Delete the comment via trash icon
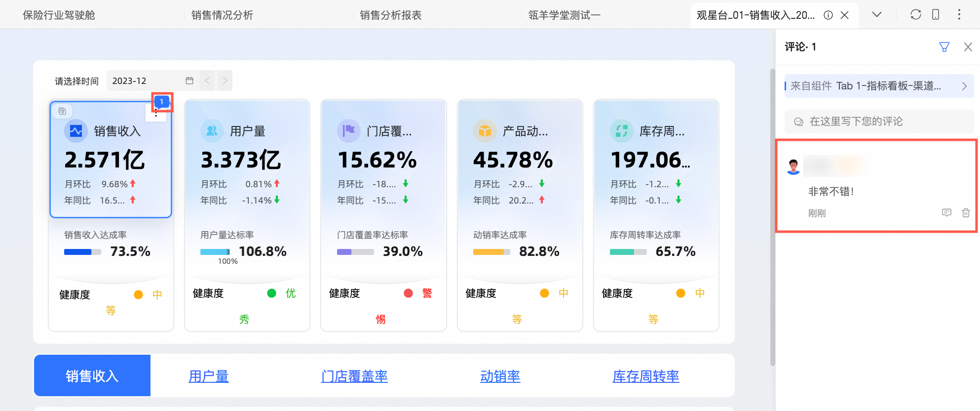 (x=966, y=213)
